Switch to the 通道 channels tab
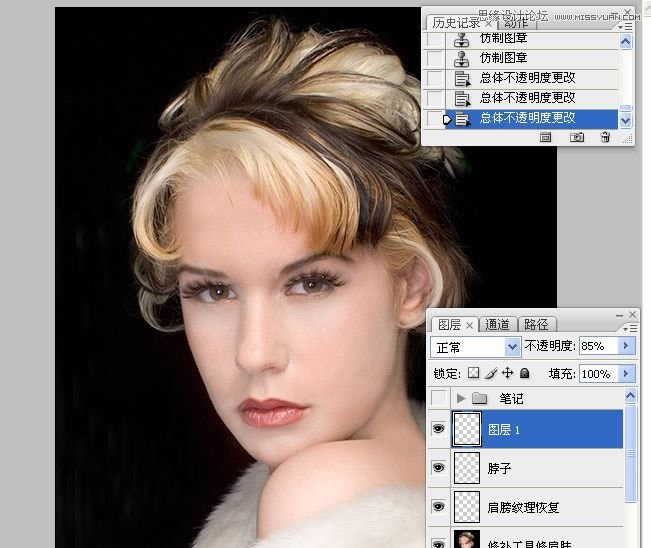This screenshot has height=548, width=651. point(497,324)
